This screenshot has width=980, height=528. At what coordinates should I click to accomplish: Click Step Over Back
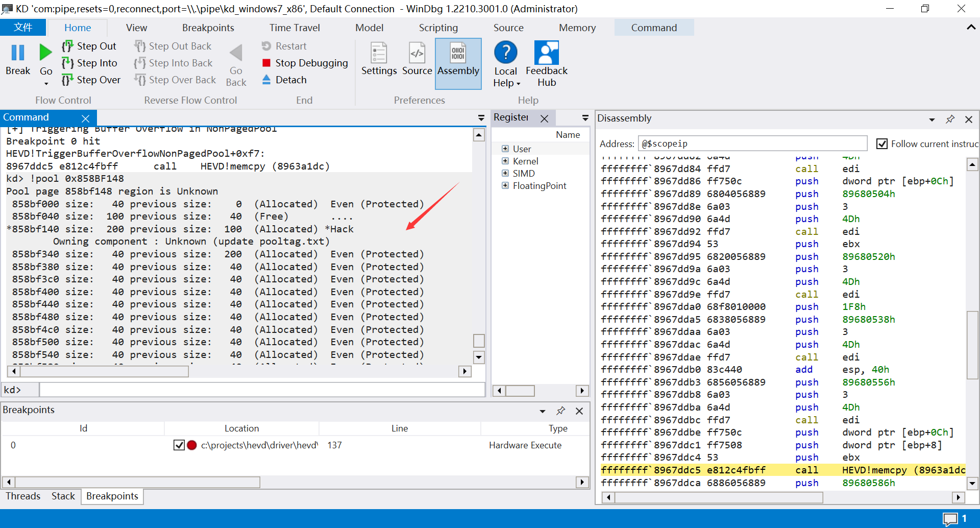click(175, 80)
